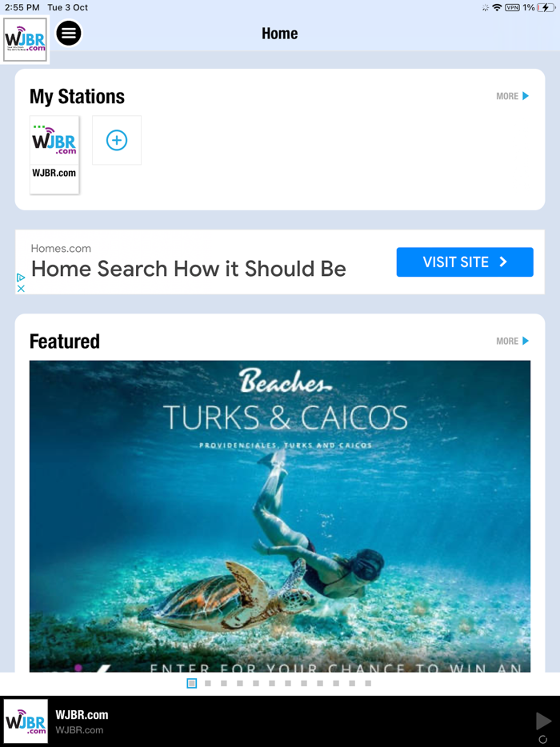Tap the Home Search ad headline

click(188, 270)
